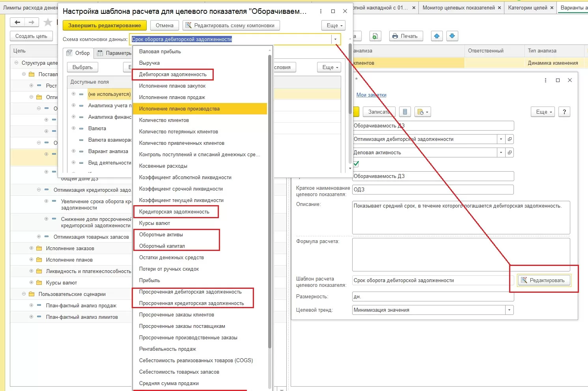The image size is (588, 391).
Task: Expand the Аналитика учета field row
Action: pos(73,106)
